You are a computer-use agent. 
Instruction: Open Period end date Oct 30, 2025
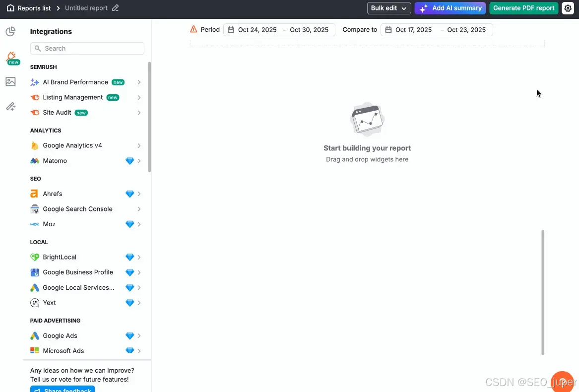click(309, 30)
